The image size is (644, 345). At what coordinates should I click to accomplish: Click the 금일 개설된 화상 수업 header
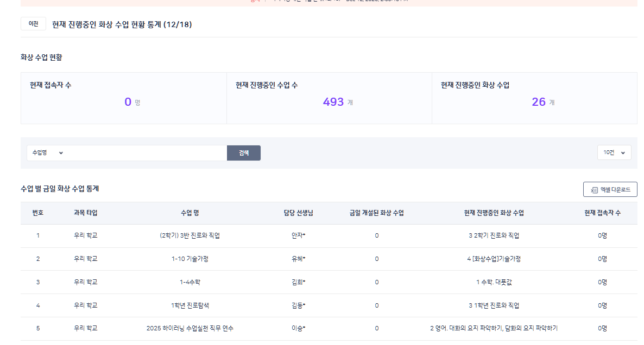[376, 213]
